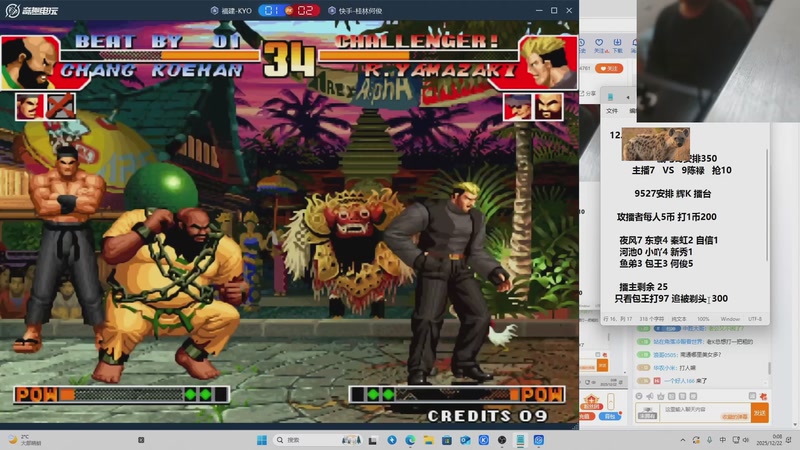Click the microphone icon in the system tray

[710, 440]
